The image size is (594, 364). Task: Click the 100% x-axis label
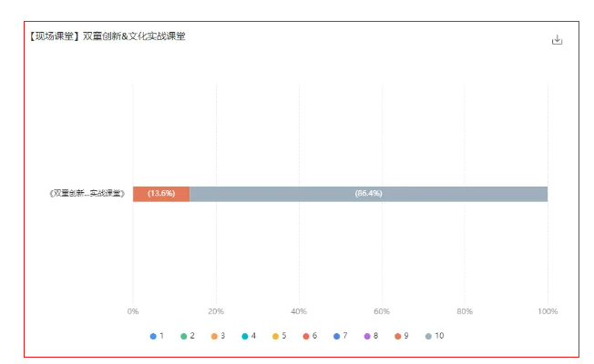pyautogui.click(x=548, y=311)
